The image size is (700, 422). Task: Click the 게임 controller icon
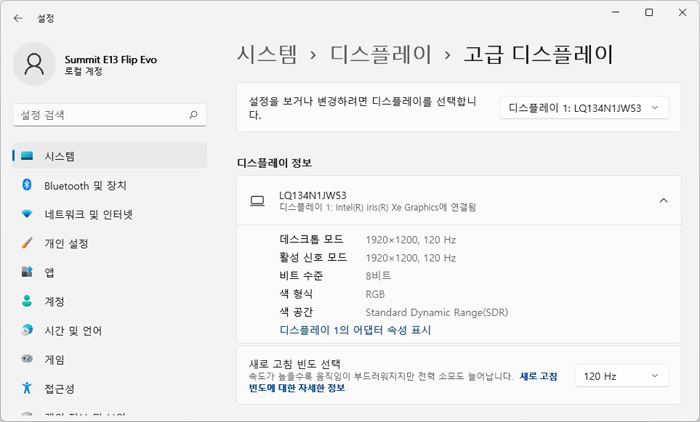point(27,359)
